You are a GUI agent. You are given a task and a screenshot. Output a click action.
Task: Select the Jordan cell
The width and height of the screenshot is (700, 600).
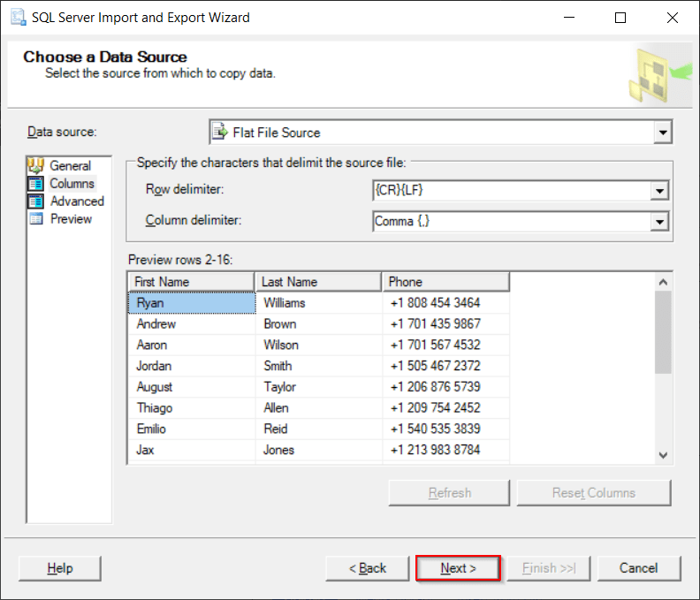point(192,366)
